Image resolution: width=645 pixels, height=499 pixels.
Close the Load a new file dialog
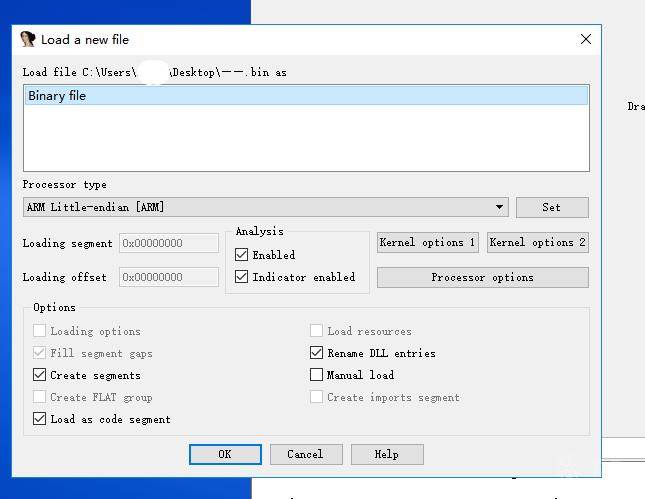click(x=586, y=39)
